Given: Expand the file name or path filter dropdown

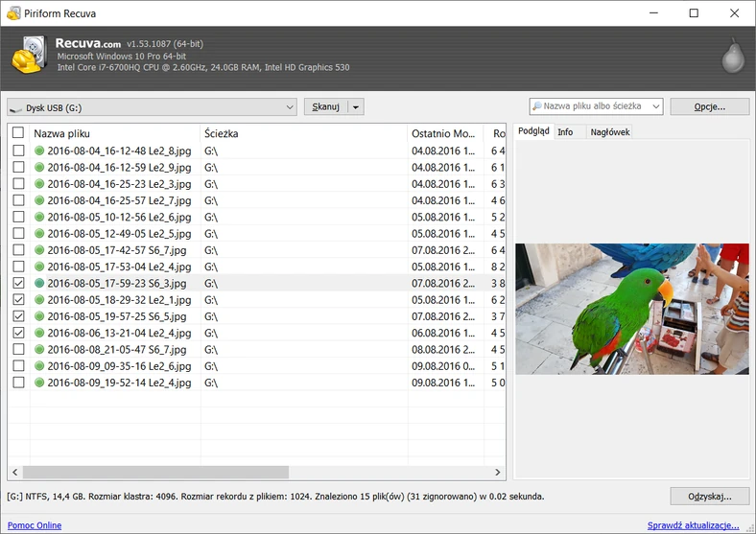Looking at the screenshot, I should click(655, 106).
